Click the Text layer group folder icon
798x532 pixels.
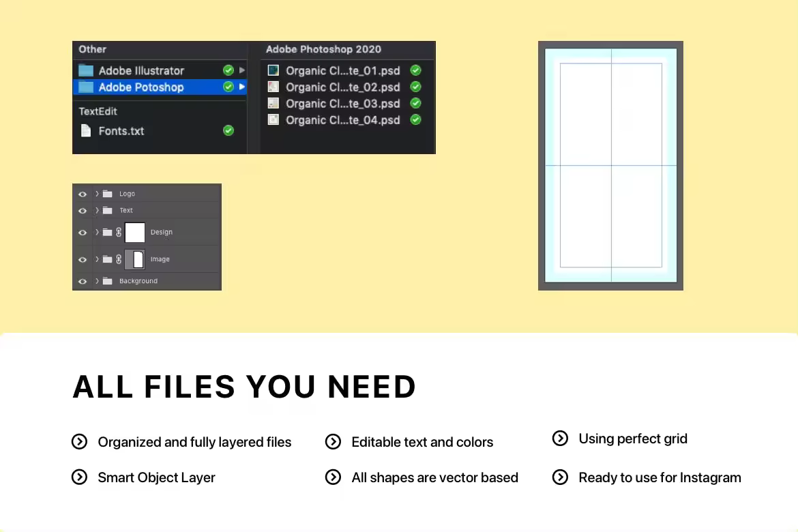pyautogui.click(x=107, y=210)
